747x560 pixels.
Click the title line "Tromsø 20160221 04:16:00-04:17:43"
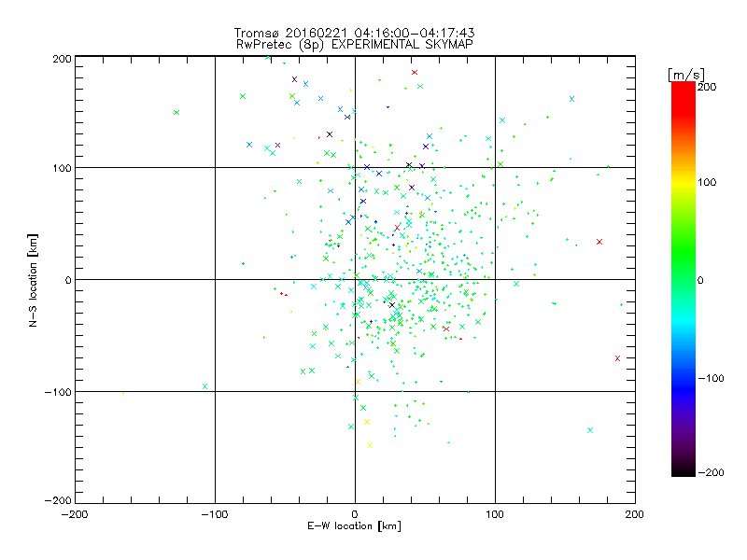354,33
